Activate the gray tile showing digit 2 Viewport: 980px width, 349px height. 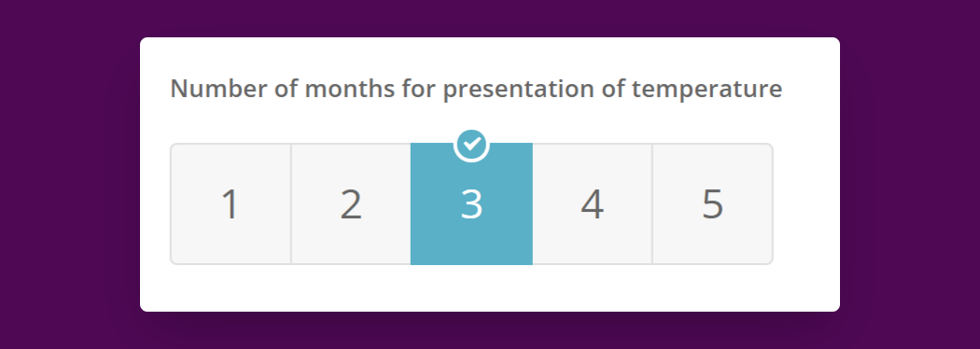coord(351,204)
